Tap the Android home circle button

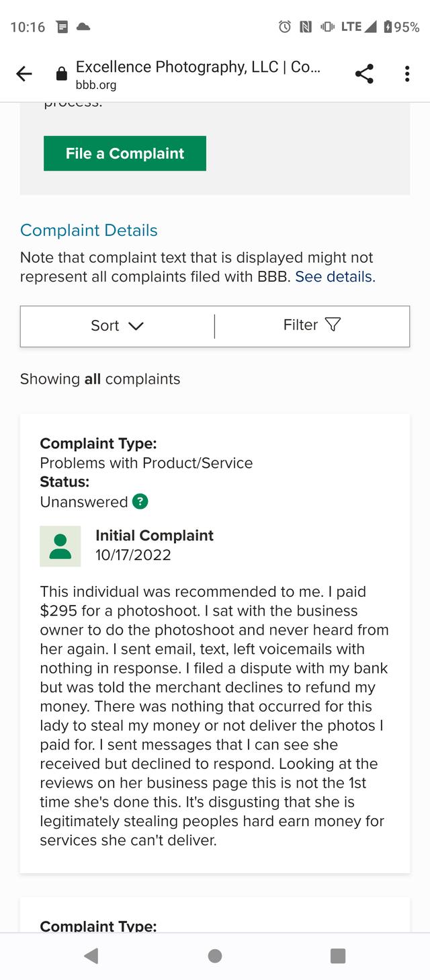(215, 956)
